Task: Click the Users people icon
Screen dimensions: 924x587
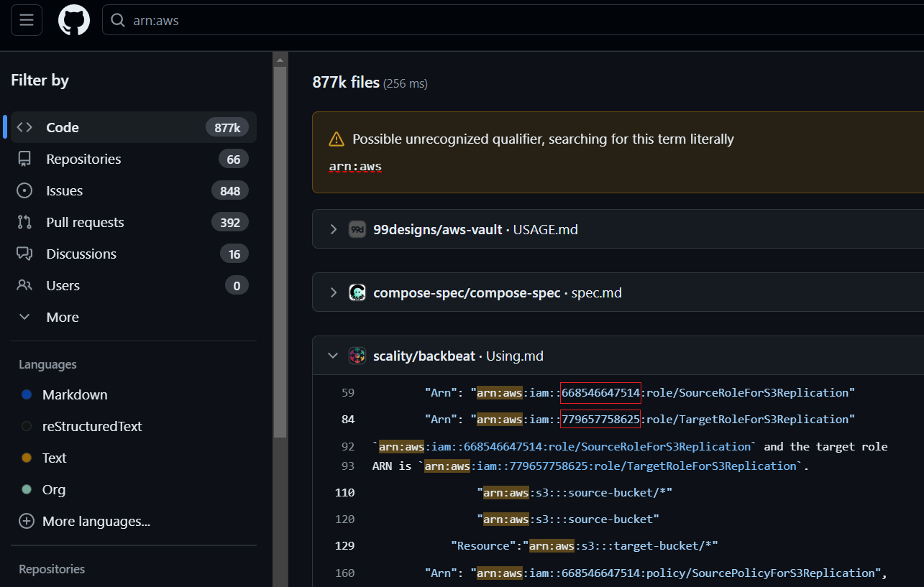Action: tap(24, 285)
